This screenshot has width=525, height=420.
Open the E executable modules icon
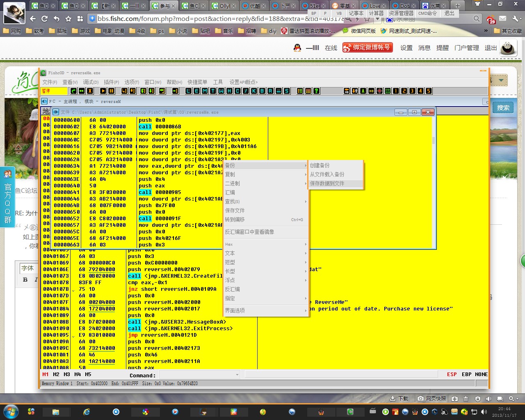tap(196, 91)
